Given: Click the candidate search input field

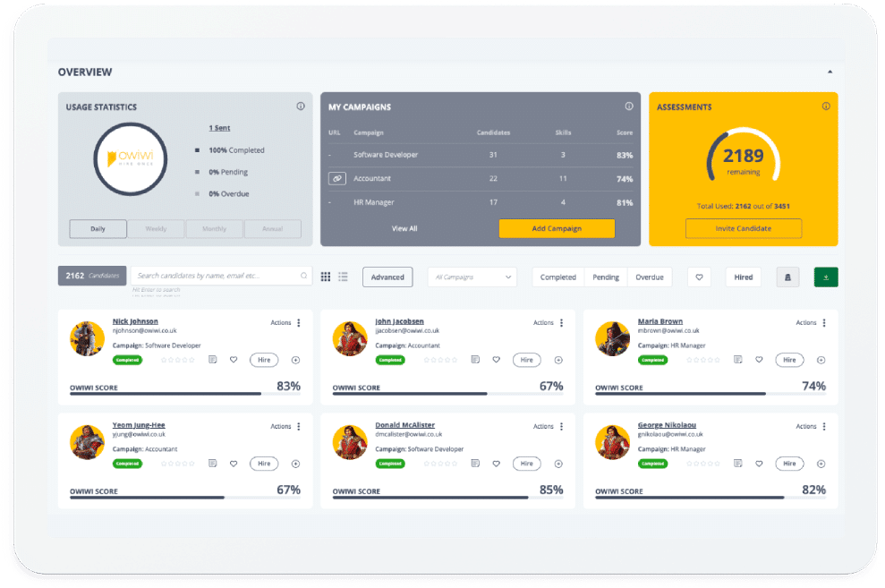Looking at the screenshot, I should 219,276.
